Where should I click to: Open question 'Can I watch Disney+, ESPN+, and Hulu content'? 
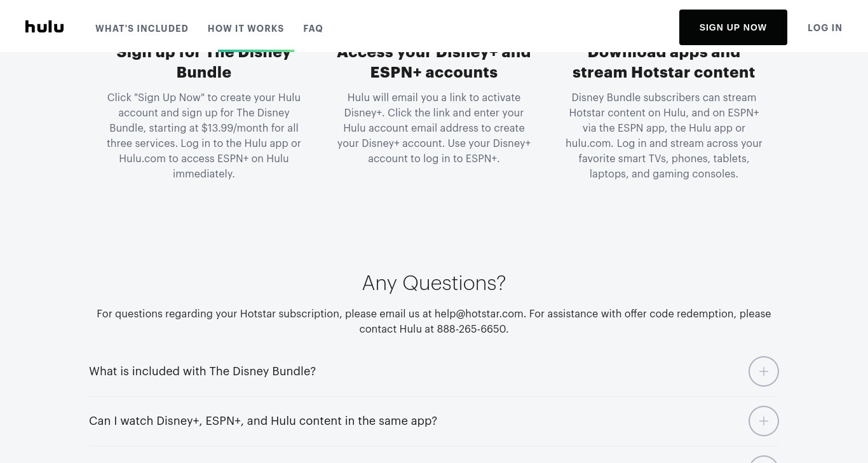(x=263, y=421)
